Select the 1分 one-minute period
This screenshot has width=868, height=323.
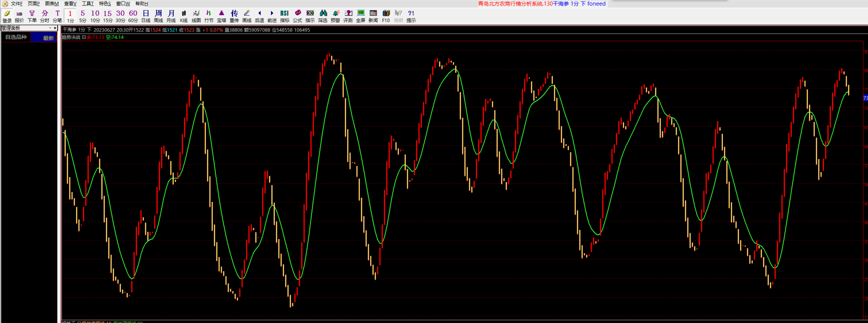pos(70,16)
